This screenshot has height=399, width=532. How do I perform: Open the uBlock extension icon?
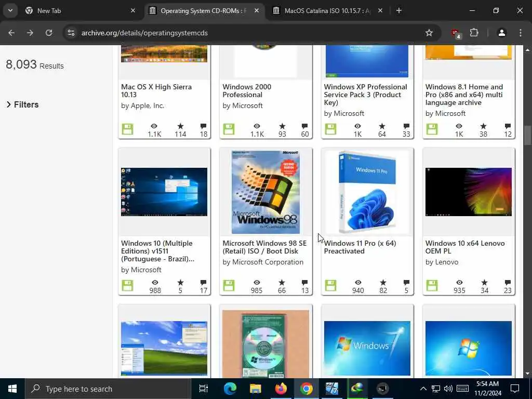pos(456,33)
